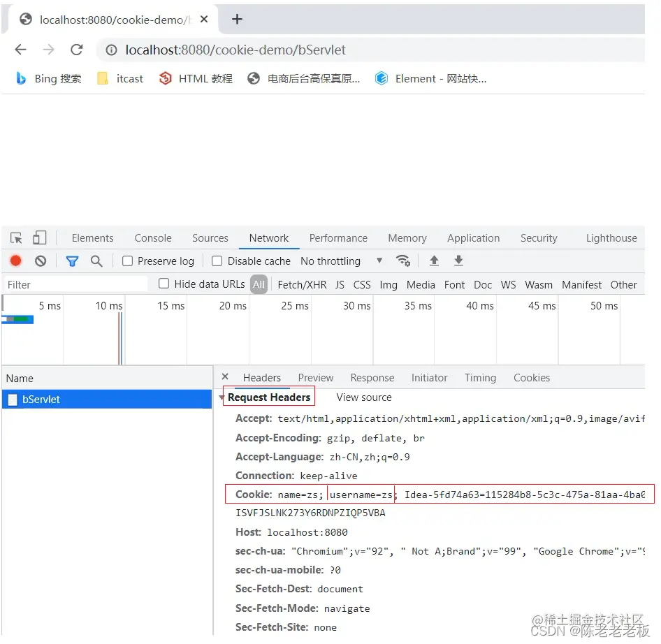Click the import HAR upload icon
661x644 pixels.
point(434,261)
